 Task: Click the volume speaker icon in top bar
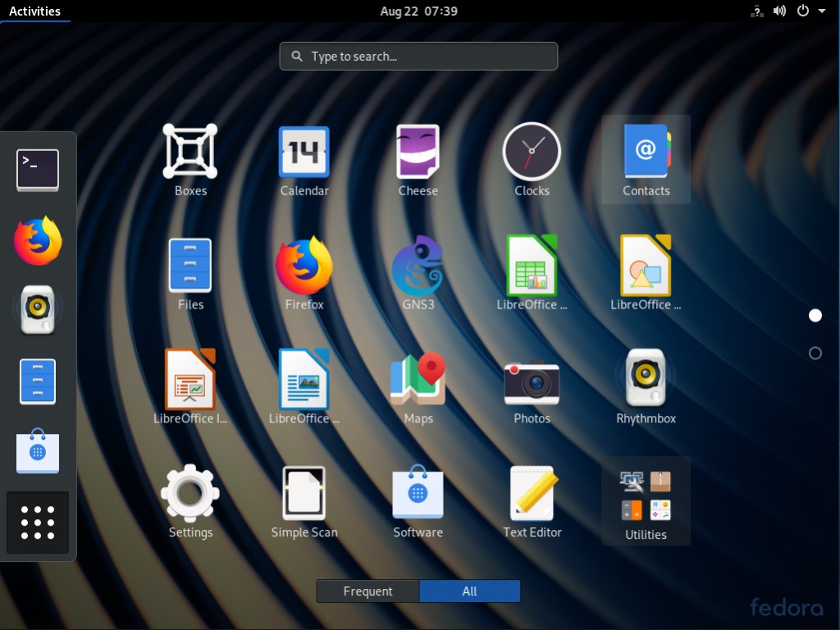coord(779,11)
